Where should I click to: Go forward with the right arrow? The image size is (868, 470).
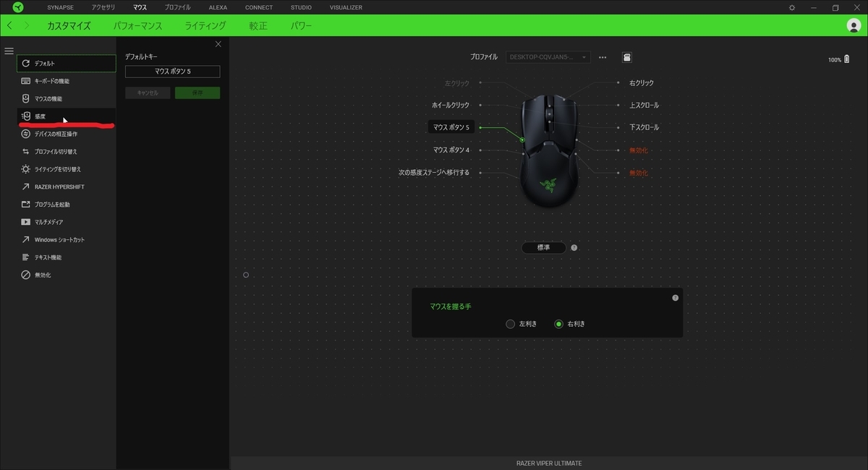[27, 25]
